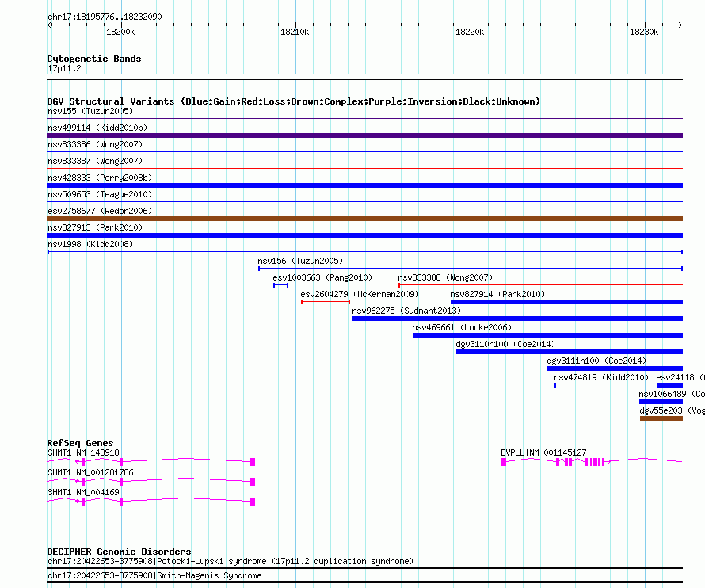Select the brown esv2758677 (Redon2006) complex bar
The height and width of the screenshot is (588, 705).
click(x=364, y=219)
